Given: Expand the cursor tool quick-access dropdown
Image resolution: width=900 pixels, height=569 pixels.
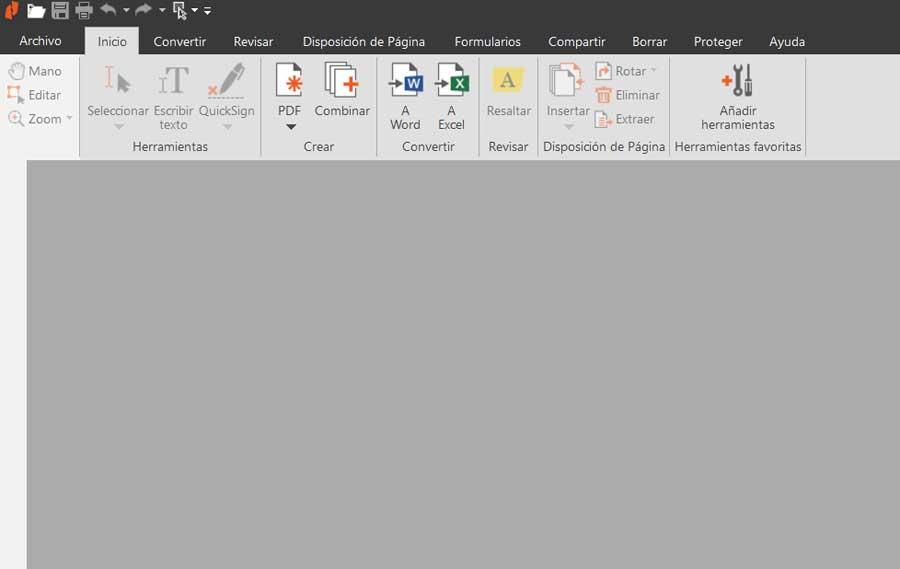Looking at the screenshot, I should tap(195, 10).
